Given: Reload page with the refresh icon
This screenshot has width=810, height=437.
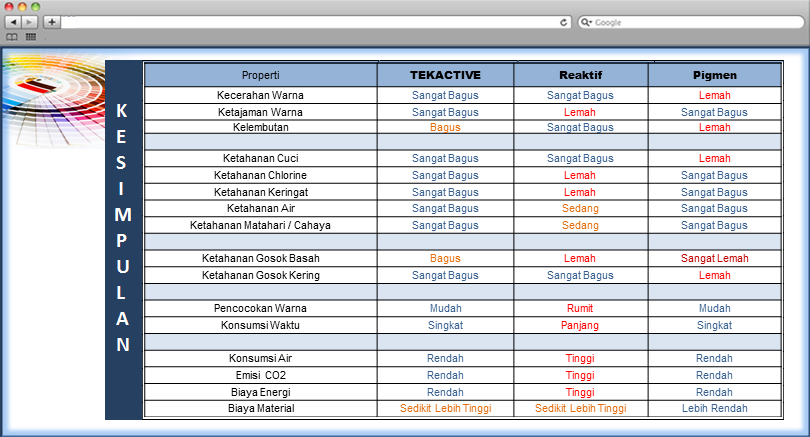Looking at the screenshot, I should tap(564, 22).
